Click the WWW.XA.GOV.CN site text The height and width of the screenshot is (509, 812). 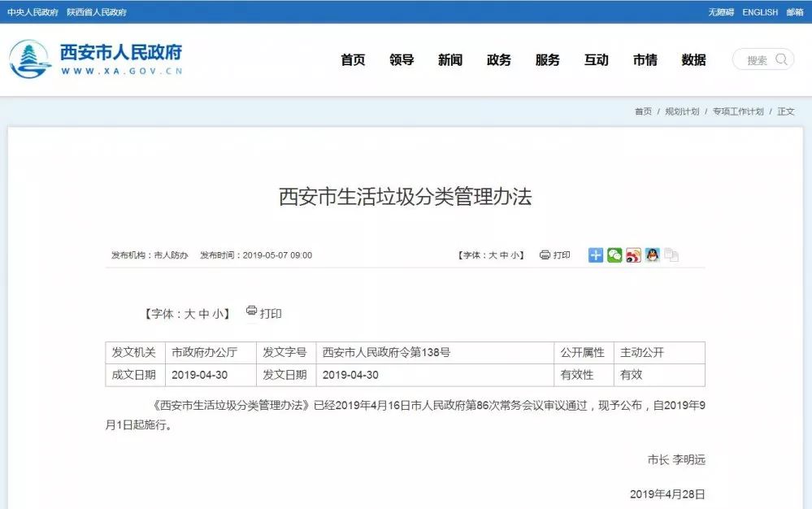[122, 71]
